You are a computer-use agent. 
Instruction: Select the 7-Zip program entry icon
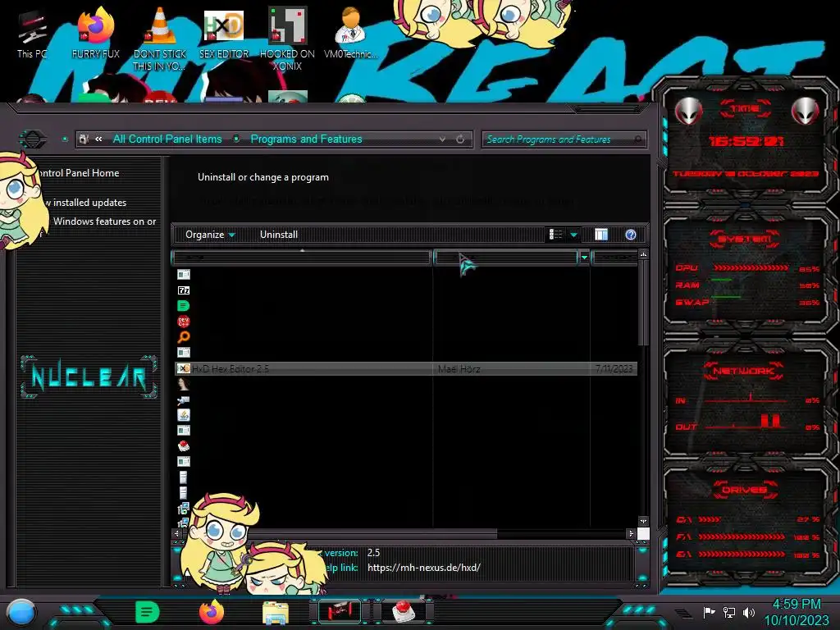(183, 290)
